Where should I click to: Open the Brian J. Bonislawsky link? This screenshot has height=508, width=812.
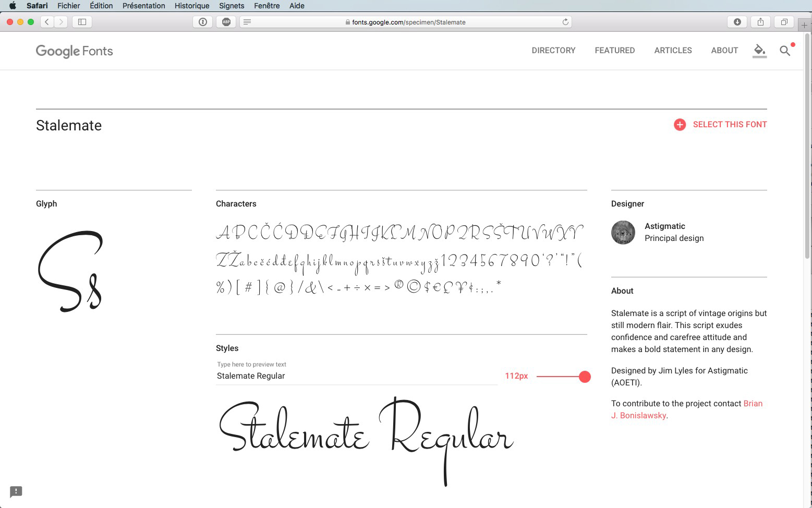pyautogui.click(x=687, y=409)
